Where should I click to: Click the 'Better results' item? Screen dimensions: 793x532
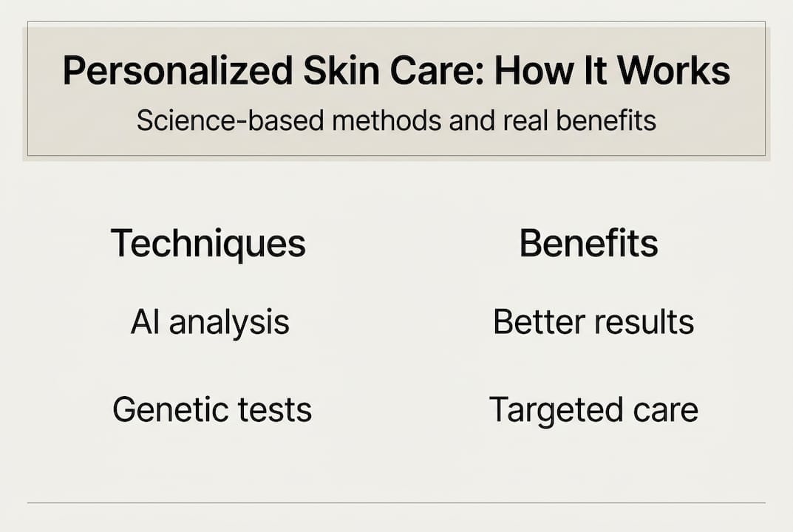pyautogui.click(x=593, y=322)
